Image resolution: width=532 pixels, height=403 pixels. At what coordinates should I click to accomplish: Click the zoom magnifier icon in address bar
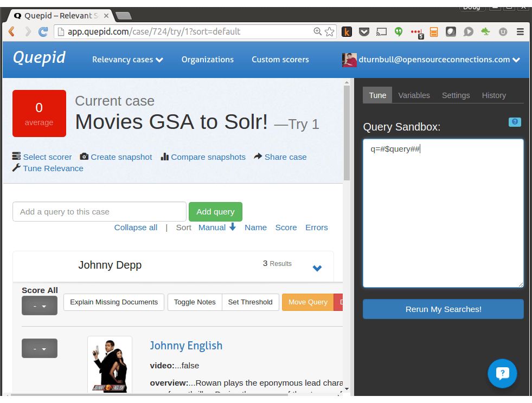click(x=317, y=31)
